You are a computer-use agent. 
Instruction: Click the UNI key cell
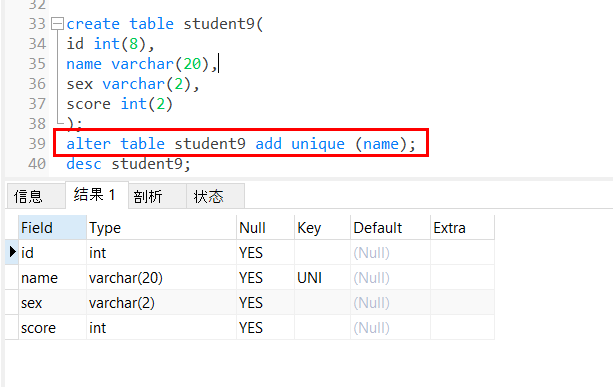[322, 278]
